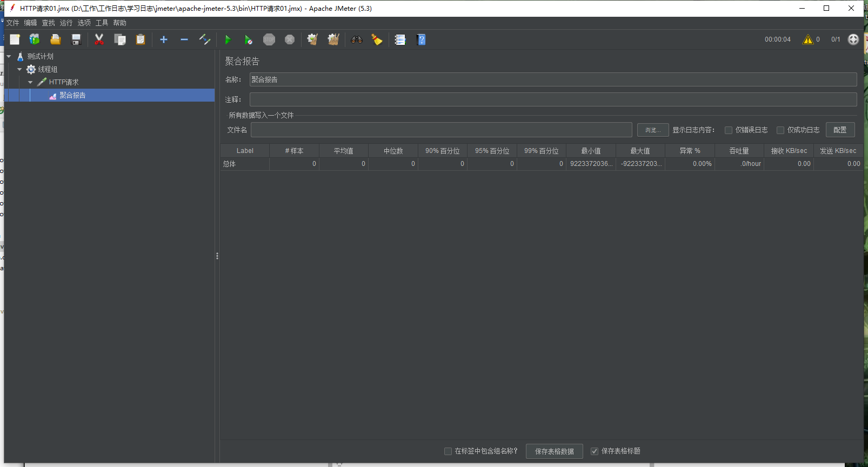
Task: Click the 注释 comment field
Action: click(553, 99)
